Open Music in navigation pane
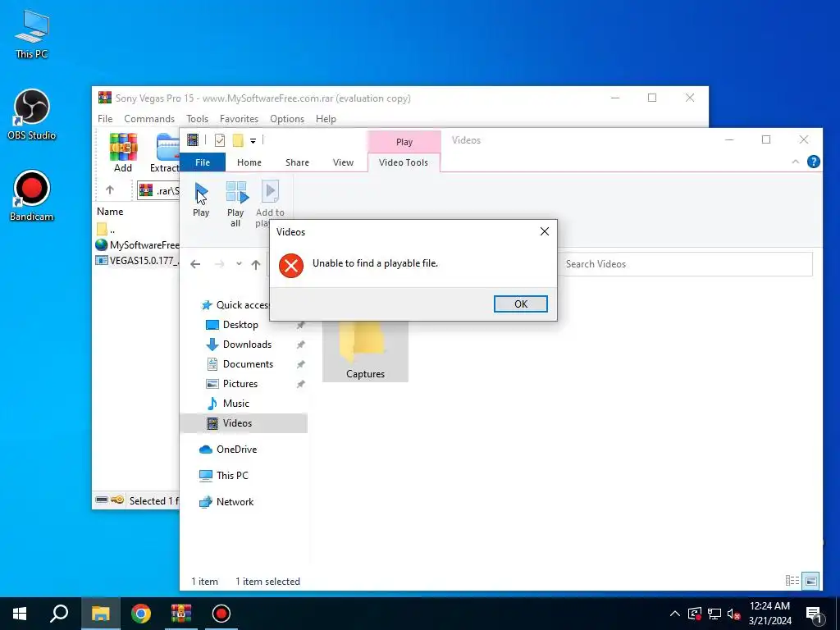Screen dimensions: 840x630 pyautogui.click(x=235, y=404)
